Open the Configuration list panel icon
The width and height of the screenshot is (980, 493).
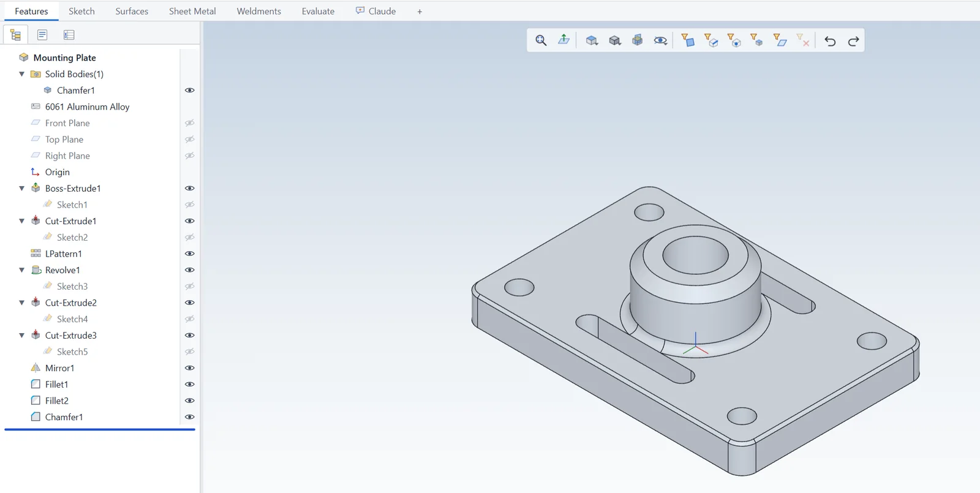click(69, 35)
